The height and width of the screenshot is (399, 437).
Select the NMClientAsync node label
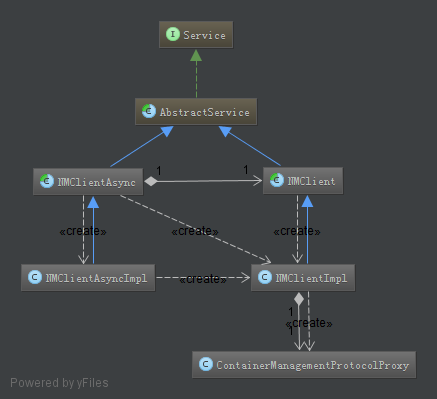pyautogui.click(x=96, y=182)
